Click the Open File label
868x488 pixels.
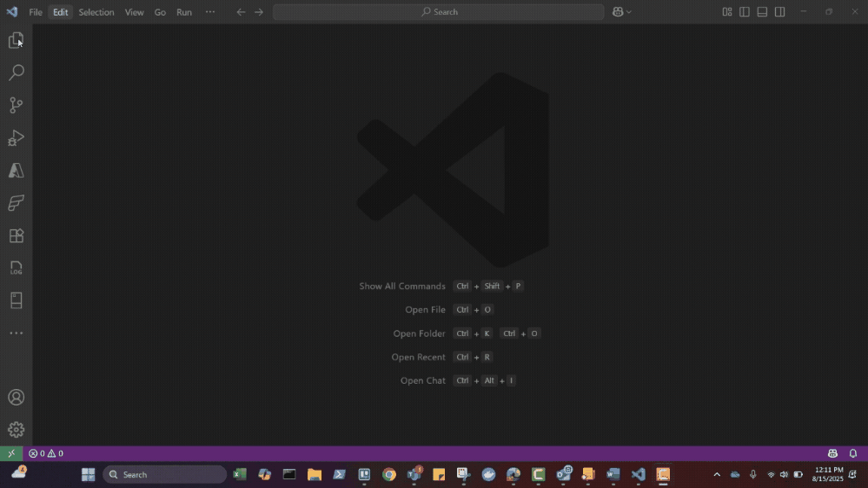(x=425, y=309)
